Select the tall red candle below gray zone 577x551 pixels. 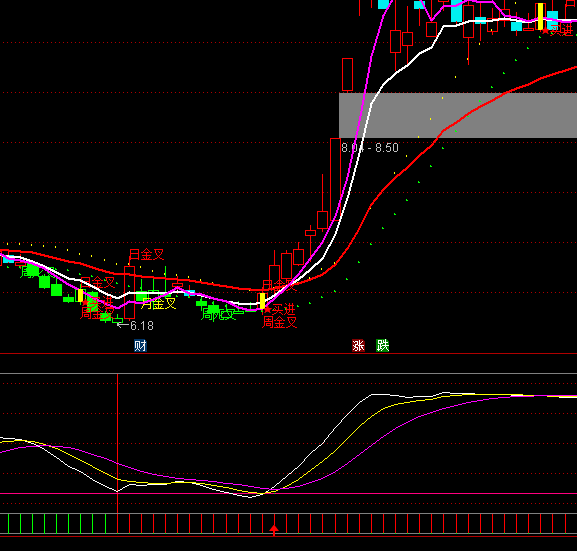point(335,179)
